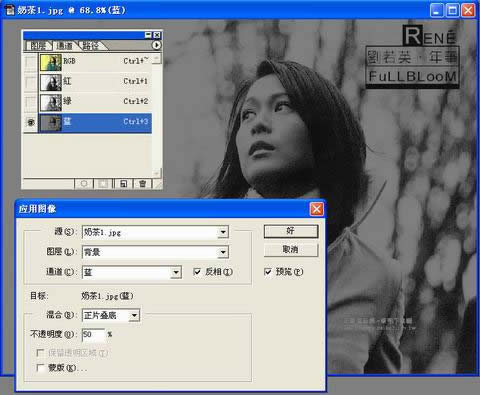Load channel as selection icon
480x395 pixels.
coord(84,184)
